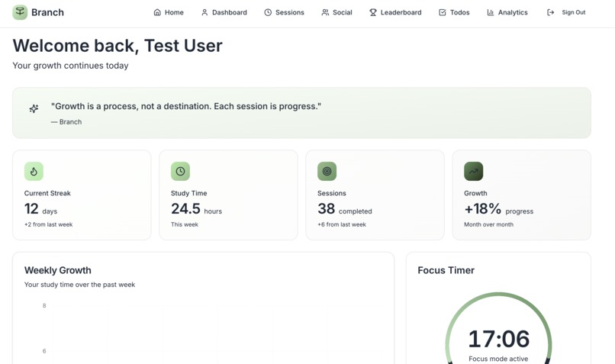Image resolution: width=615 pixels, height=364 pixels.
Task: Click the "12" days streak value
Action: pos(31,208)
